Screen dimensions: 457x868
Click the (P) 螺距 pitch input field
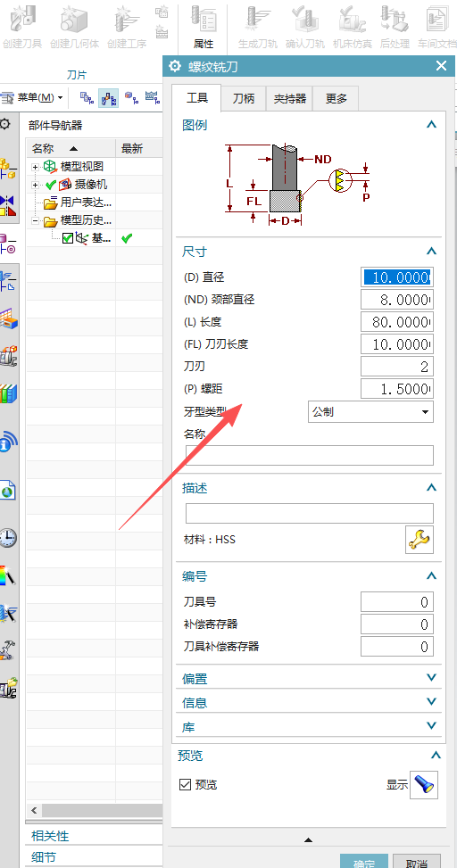click(x=396, y=389)
